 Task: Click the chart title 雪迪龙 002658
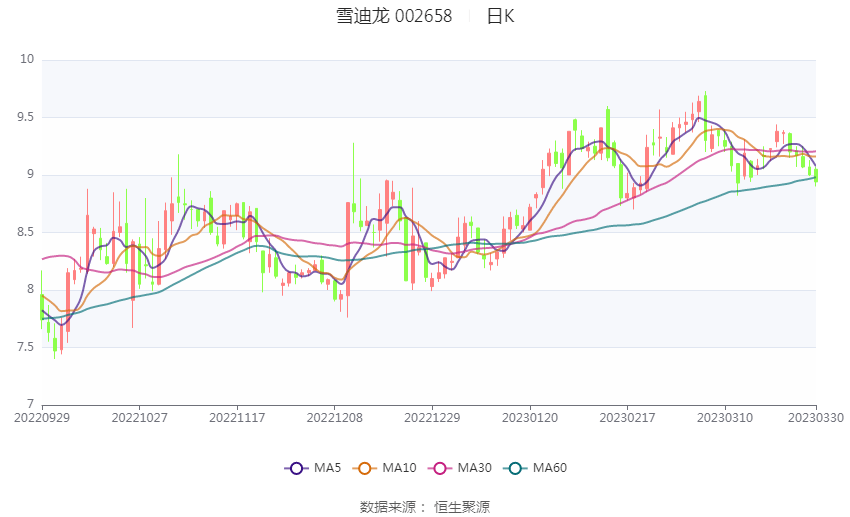tap(394, 16)
